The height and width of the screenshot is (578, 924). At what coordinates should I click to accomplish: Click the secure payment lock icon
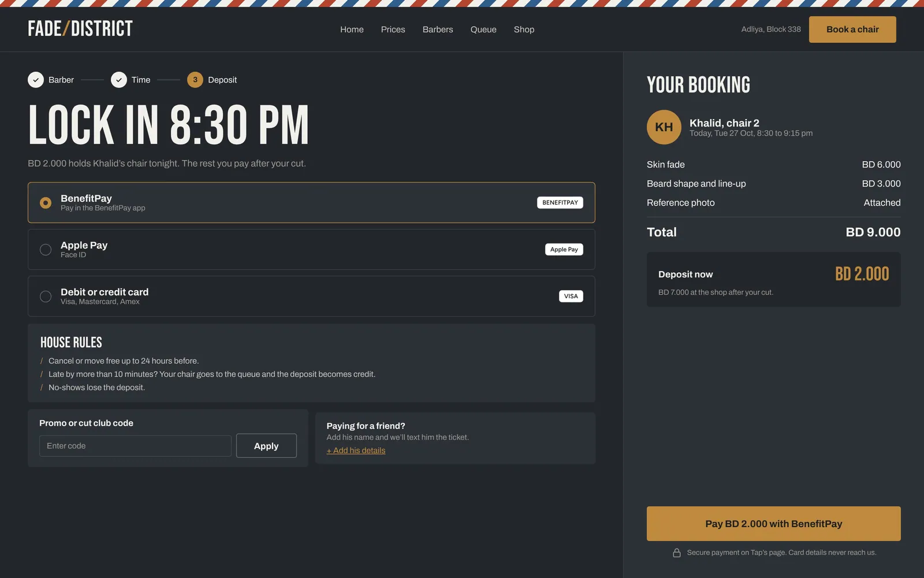click(677, 553)
